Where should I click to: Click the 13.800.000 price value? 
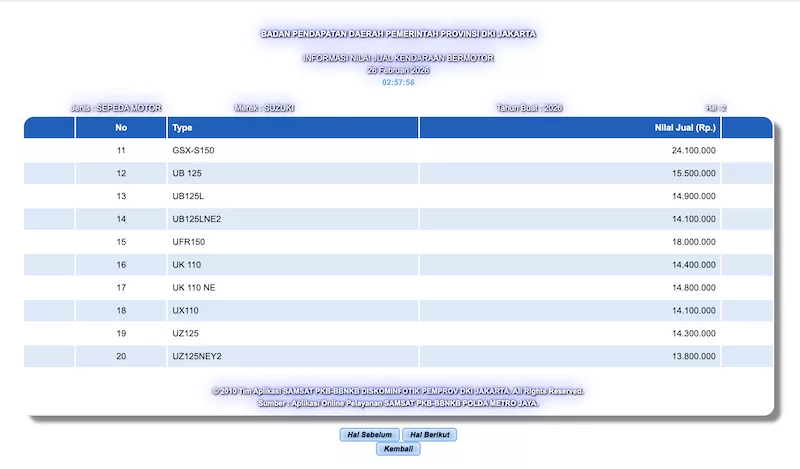pos(693,356)
